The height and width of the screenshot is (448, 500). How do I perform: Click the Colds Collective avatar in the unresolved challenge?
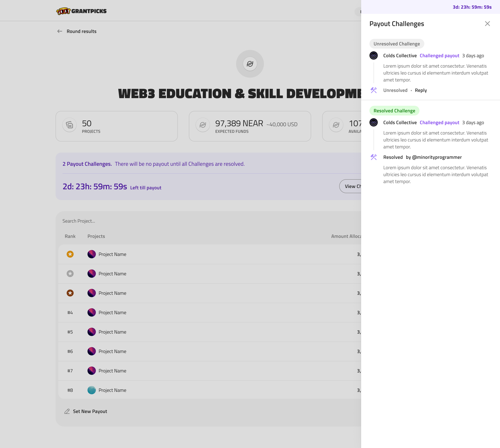point(373,56)
